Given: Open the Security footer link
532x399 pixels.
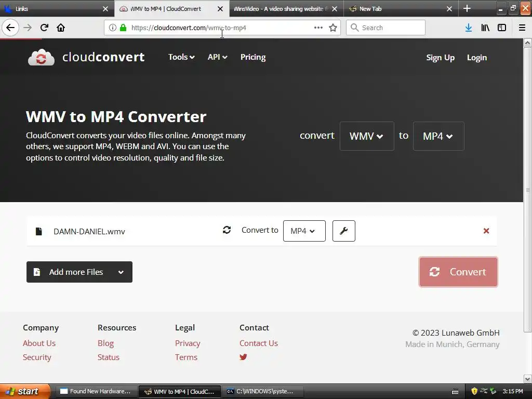Looking at the screenshot, I should coord(37,357).
